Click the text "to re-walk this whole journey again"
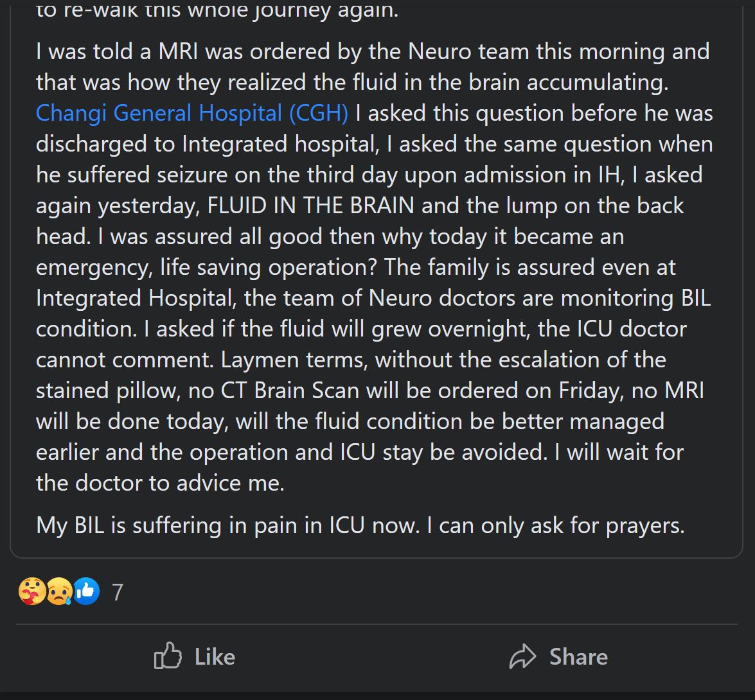The width and height of the screenshot is (755, 700). 217,10
